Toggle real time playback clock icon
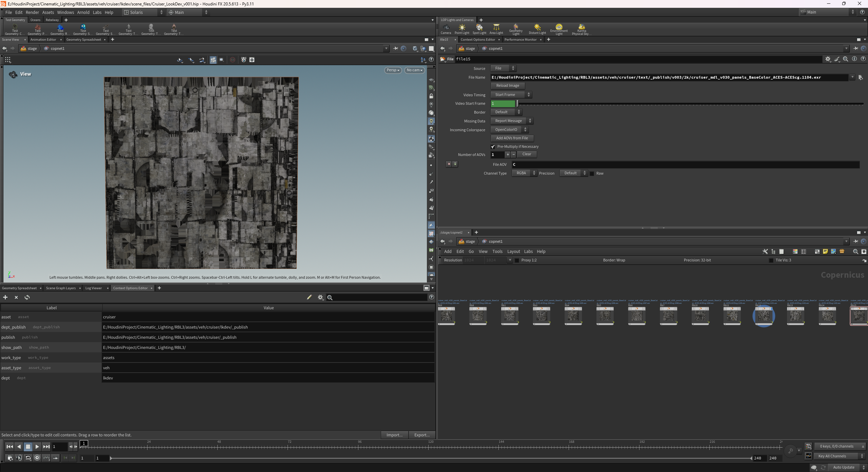This screenshot has height=472, width=868. (37, 458)
